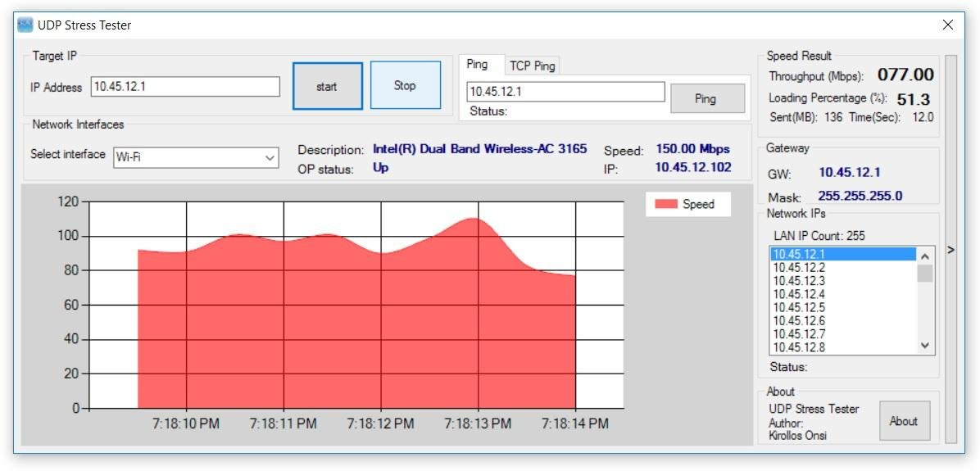Click the Intel(R) Dual Band Wireless-AC 3165 description

tap(480, 148)
